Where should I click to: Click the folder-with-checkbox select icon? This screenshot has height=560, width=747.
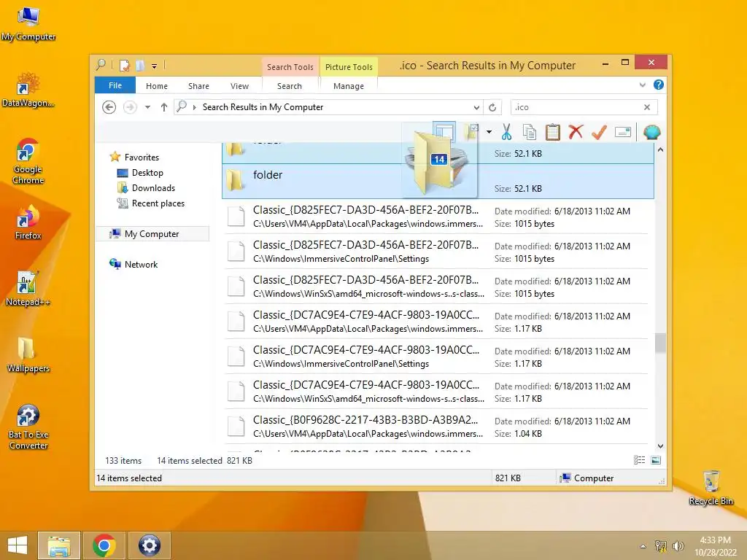472,132
